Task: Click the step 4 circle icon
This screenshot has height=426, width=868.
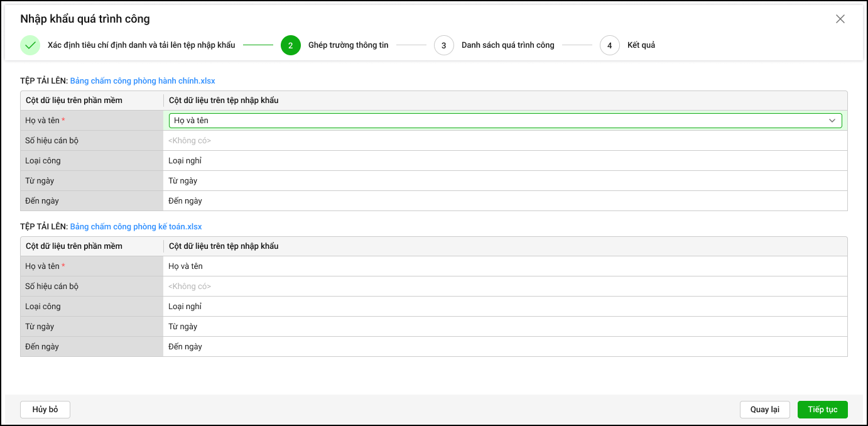Action: pyautogui.click(x=610, y=45)
